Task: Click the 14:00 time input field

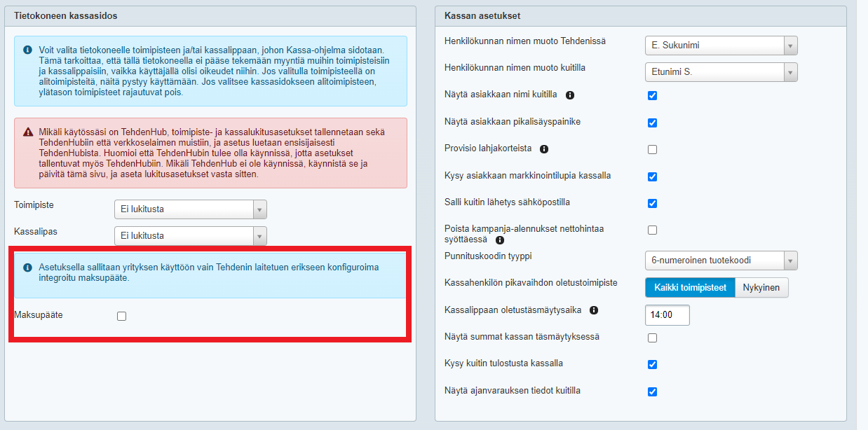Action: pos(667,315)
